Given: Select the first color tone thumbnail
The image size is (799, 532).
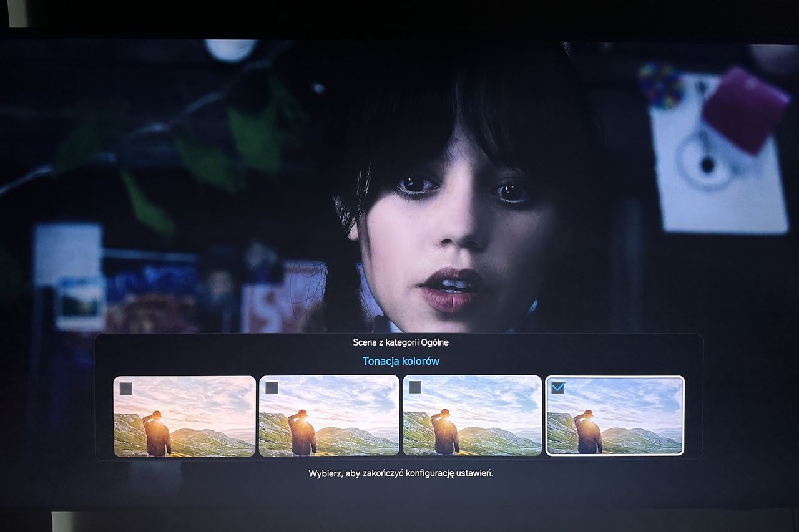Looking at the screenshot, I should point(185,416).
